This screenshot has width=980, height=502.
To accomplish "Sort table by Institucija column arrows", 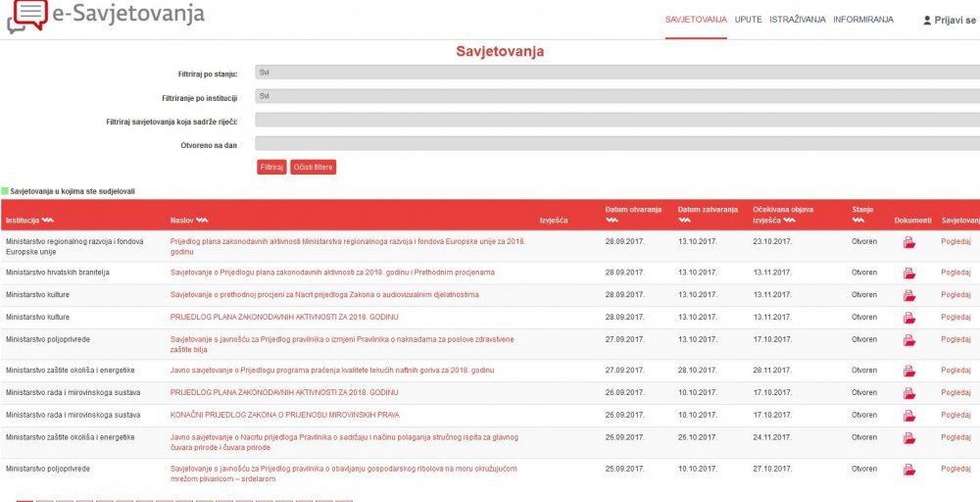I will (47, 220).
